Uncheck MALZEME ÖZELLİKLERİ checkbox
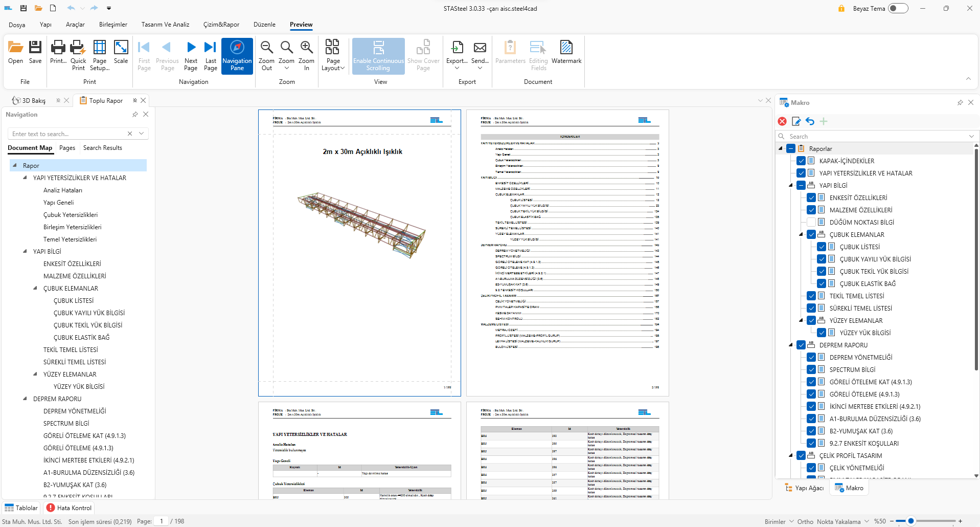 (811, 210)
